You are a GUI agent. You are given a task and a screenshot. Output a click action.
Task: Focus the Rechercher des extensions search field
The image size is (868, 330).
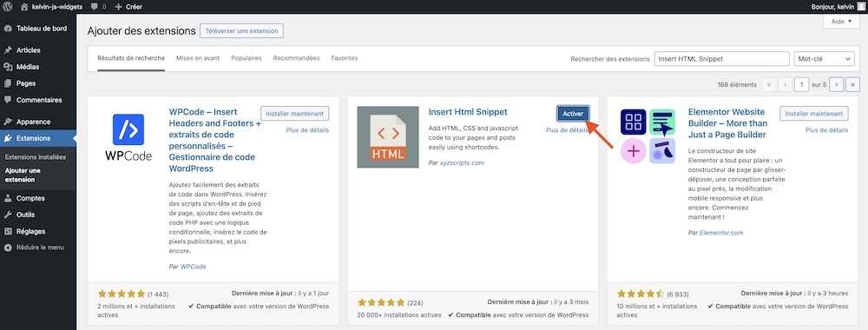(x=721, y=59)
